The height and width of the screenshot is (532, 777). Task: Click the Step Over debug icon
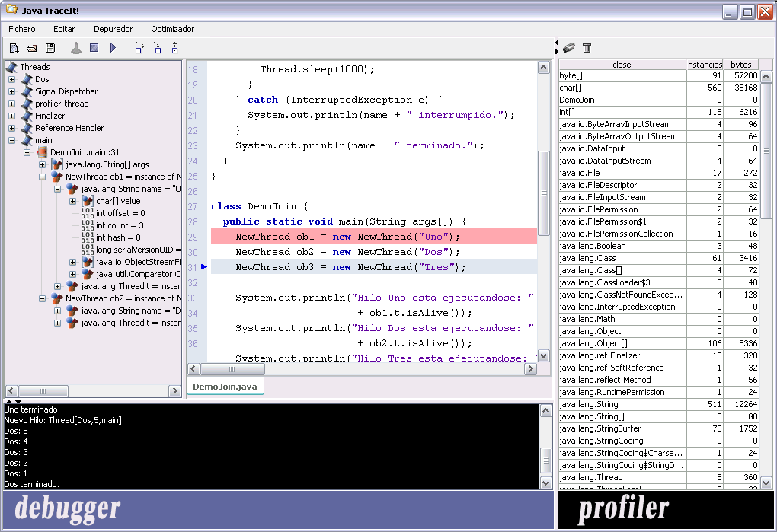(139, 49)
